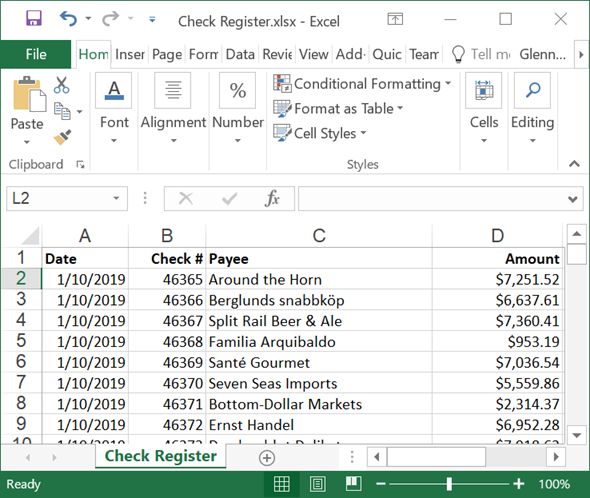Select the $7,360.41 amount cell
This screenshot has width=590, height=498.
pos(498,321)
